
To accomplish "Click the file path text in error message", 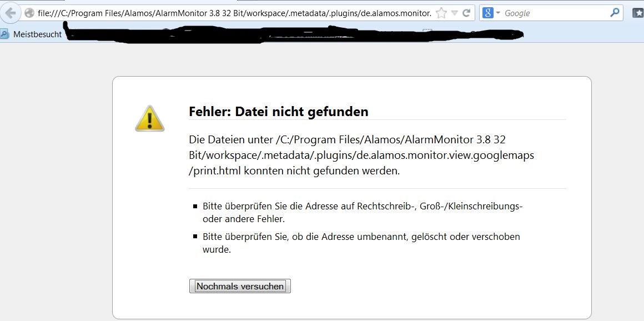I will pos(361,155).
